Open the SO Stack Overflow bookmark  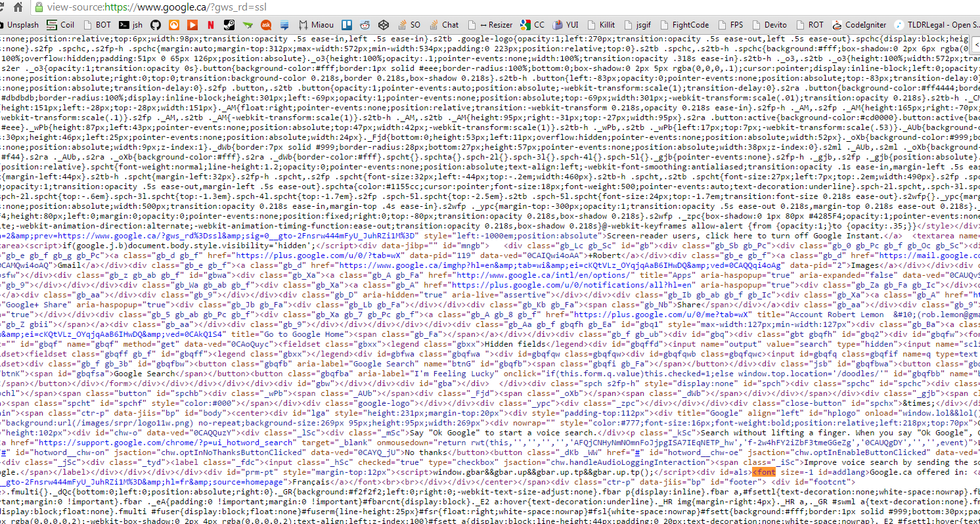click(x=409, y=25)
